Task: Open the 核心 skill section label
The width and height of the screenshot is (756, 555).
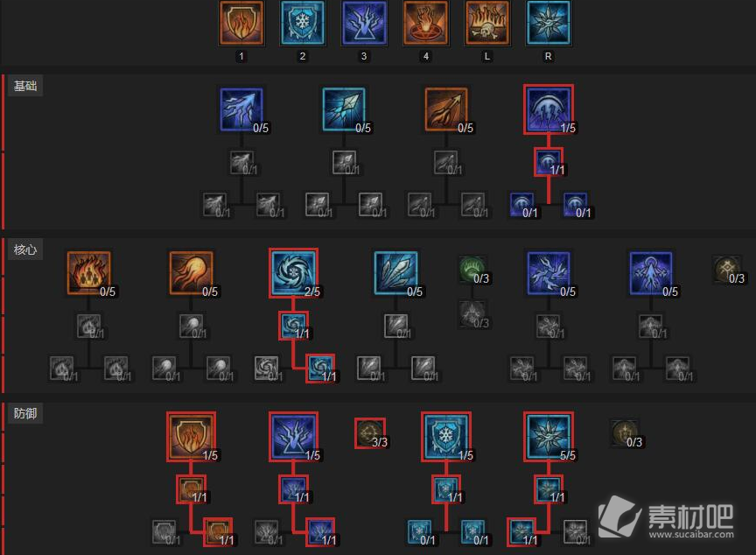Action: click(x=25, y=249)
